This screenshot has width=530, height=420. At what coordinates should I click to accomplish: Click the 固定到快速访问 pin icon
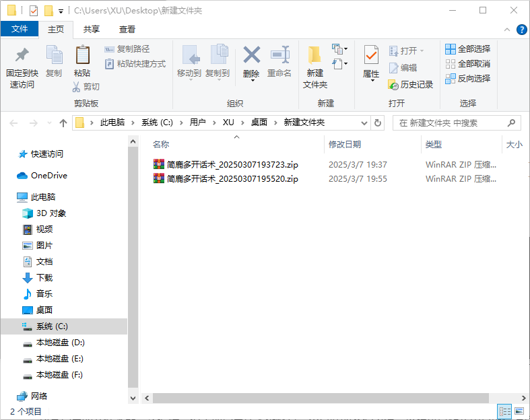tap(22, 55)
